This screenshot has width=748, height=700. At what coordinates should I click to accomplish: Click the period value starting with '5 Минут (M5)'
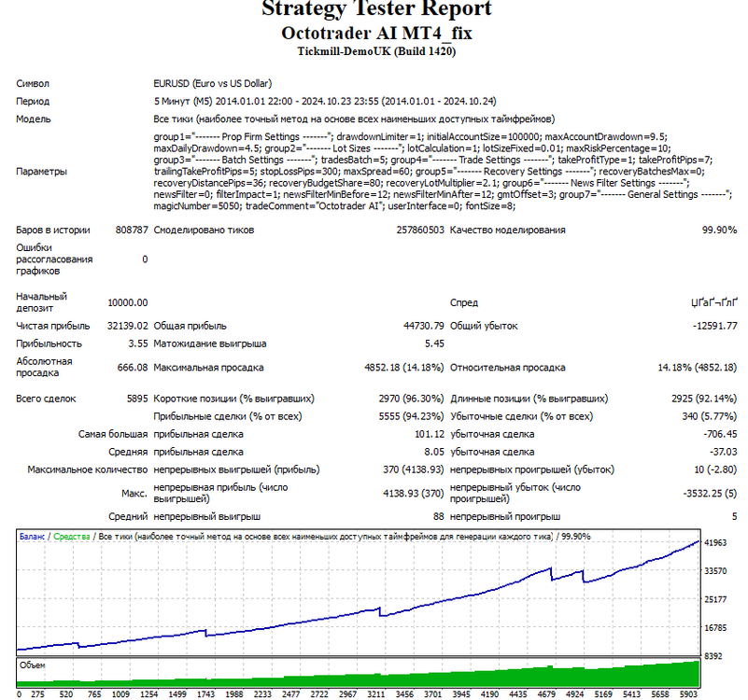[325, 101]
